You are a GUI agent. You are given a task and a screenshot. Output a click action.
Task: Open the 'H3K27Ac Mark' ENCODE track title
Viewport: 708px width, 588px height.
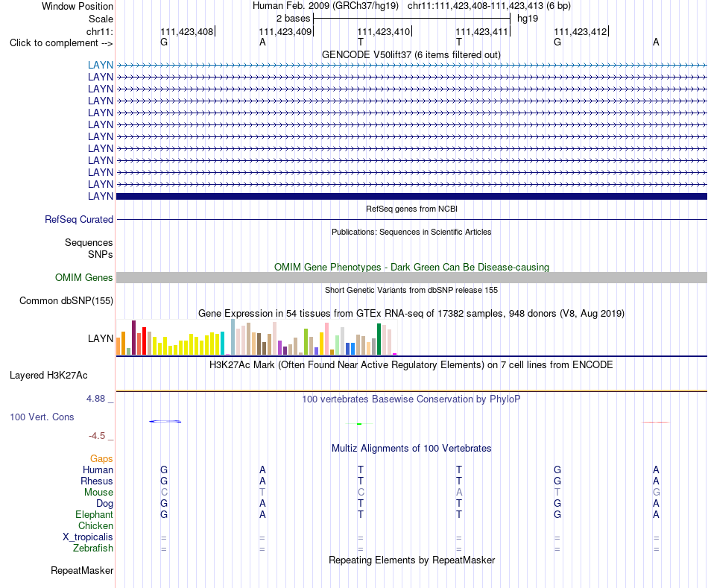[x=411, y=365]
